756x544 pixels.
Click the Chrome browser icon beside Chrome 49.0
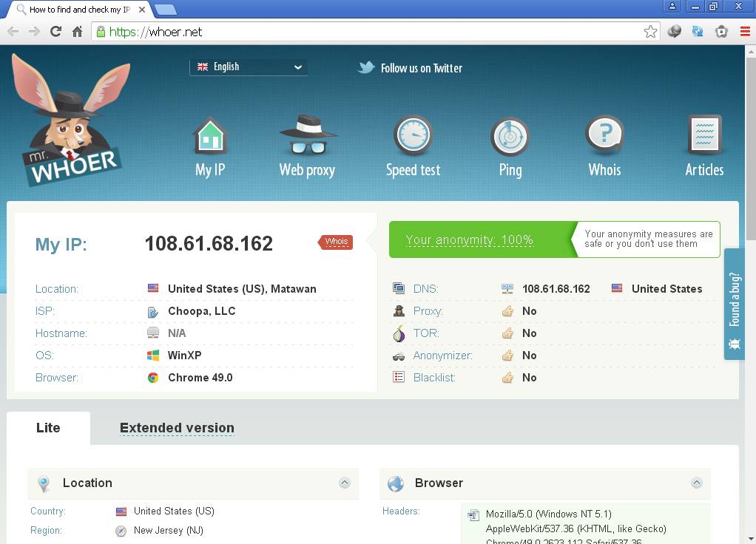(153, 378)
